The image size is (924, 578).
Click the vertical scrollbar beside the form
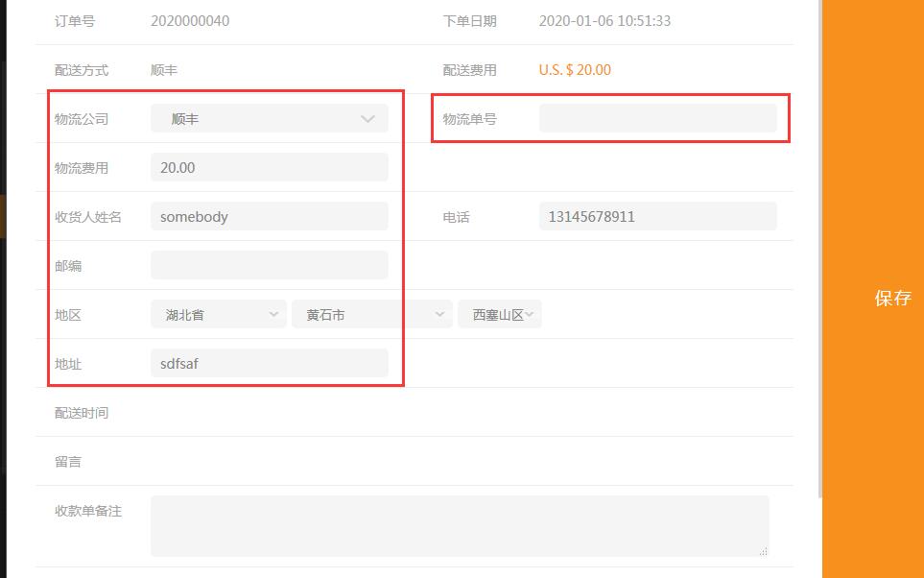tap(818, 250)
